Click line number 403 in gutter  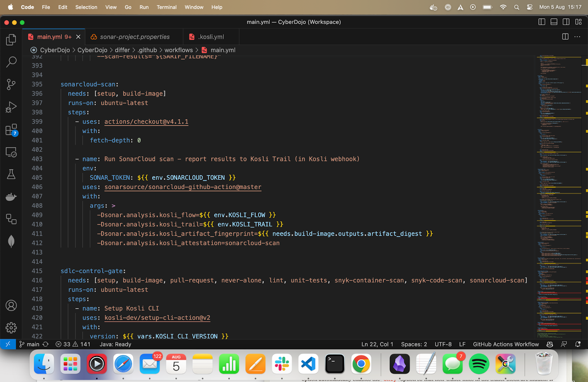[x=37, y=159]
